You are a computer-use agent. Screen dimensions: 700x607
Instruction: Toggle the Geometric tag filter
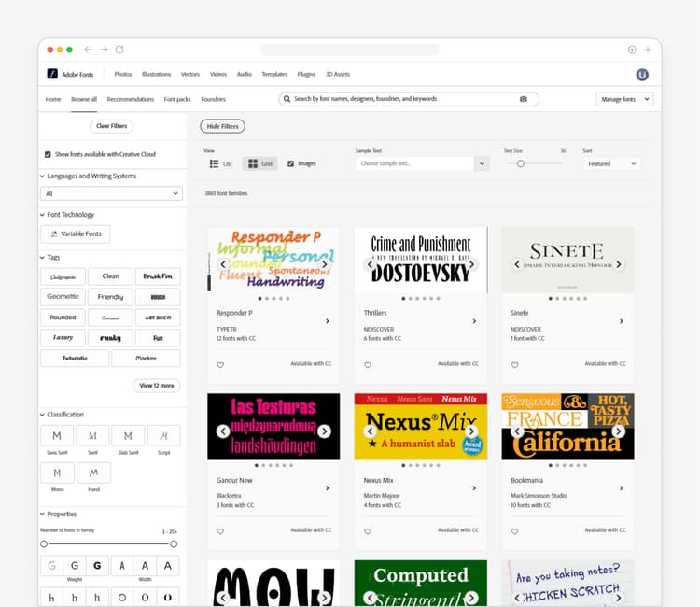(63, 297)
